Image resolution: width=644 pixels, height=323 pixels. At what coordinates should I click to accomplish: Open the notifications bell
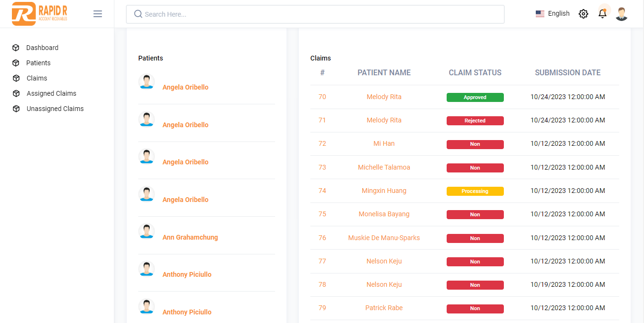[603, 14]
